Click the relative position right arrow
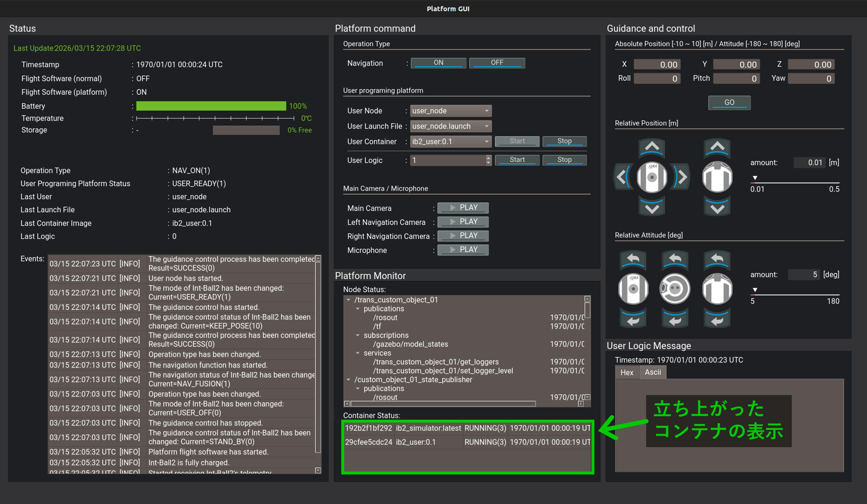Image resolution: width=867 pixels, height=504 pixels. tap(682, 177)
